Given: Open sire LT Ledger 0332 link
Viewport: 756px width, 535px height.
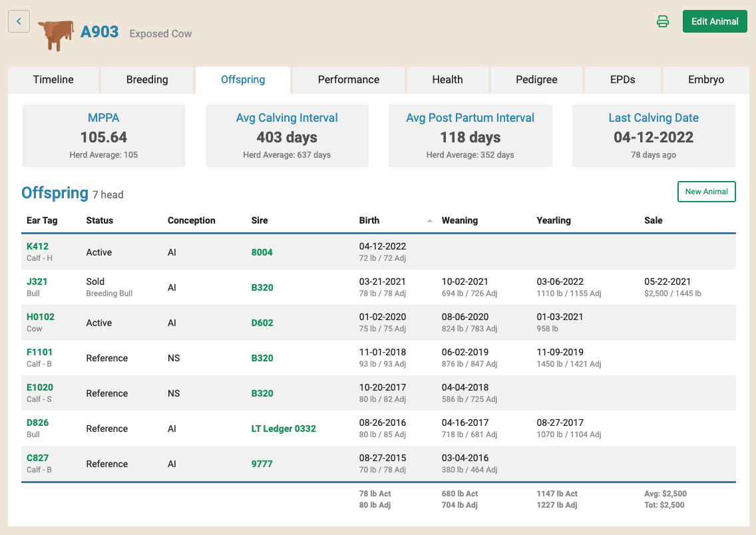Looking at the screenshot, I should point(283,429).
